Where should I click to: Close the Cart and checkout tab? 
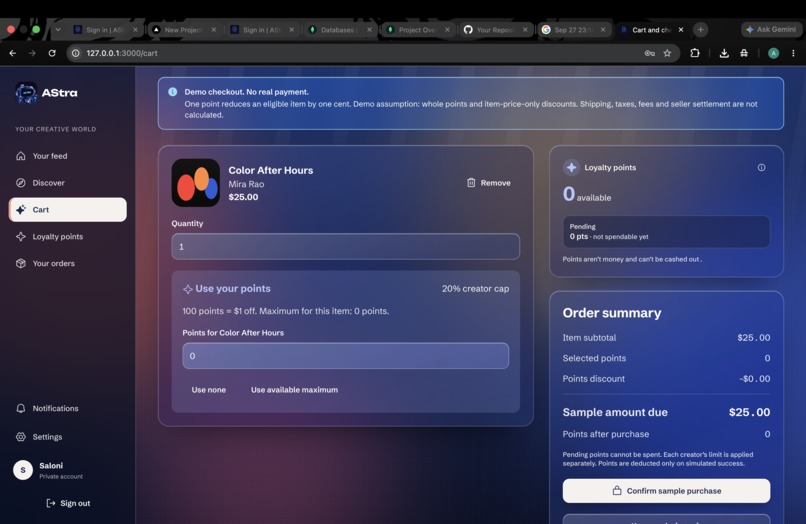681,30
